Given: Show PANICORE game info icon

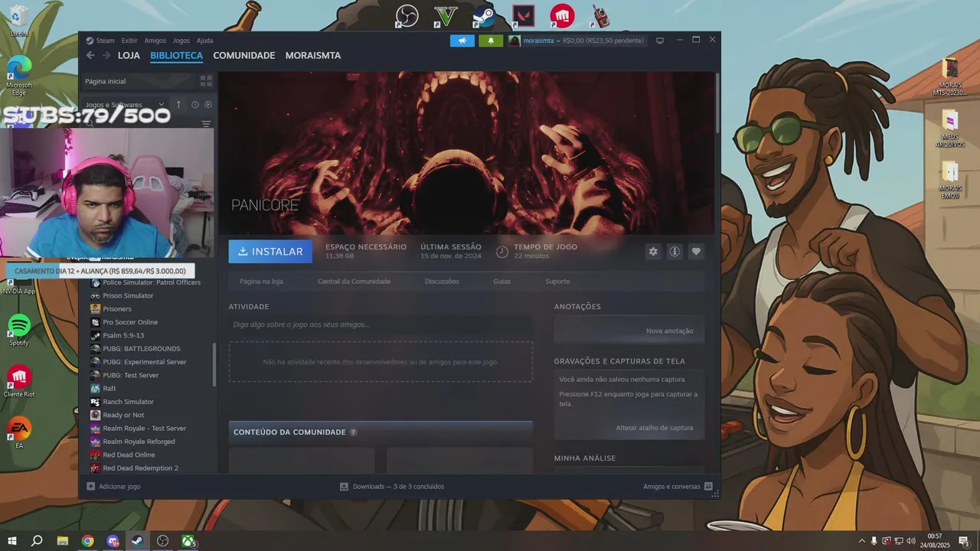Looking at the screenshot, I should (x=675, y=251).
